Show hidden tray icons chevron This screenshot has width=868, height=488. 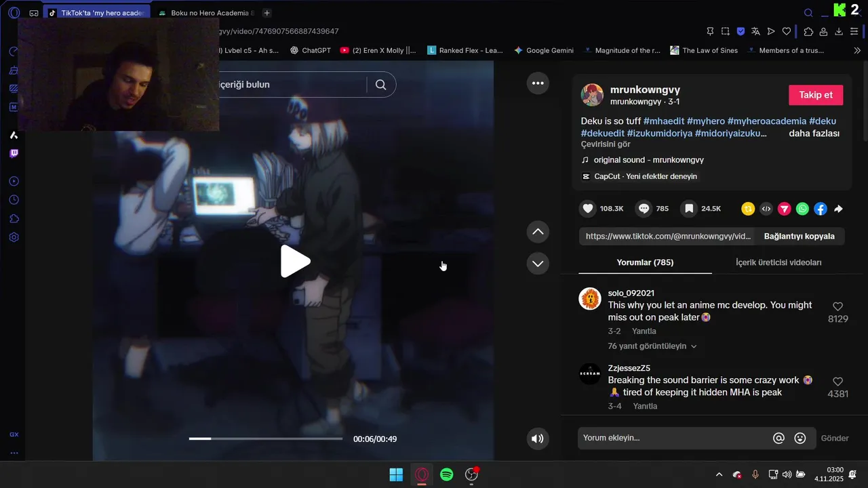(719, 474)
